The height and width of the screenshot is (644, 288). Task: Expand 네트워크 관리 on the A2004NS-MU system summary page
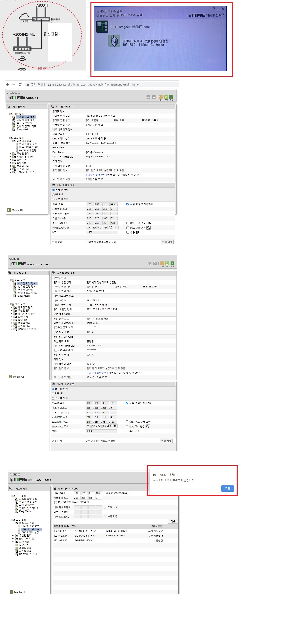[x=12, y=308]
